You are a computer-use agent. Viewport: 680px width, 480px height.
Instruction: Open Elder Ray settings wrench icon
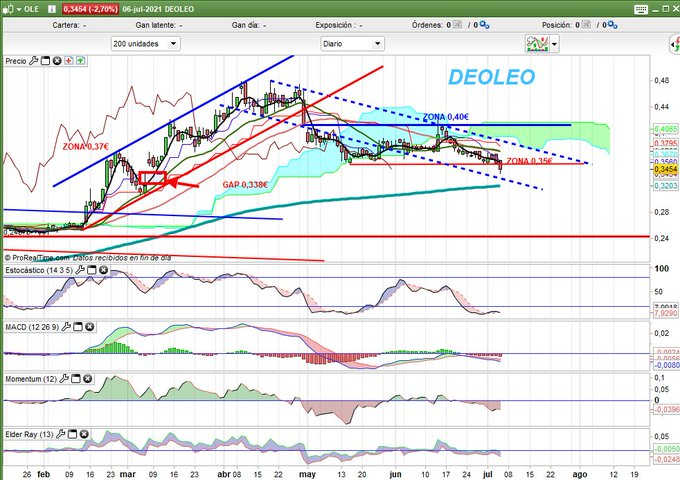pos(60,435)
